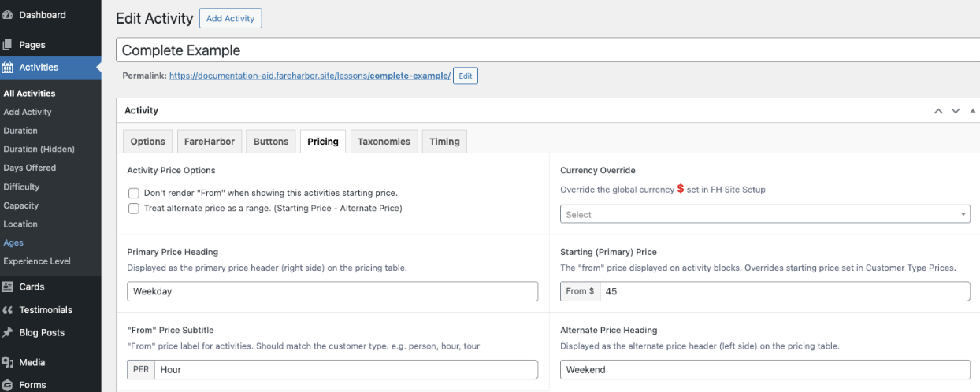Switch to the Buttons tab

(272, 142)
